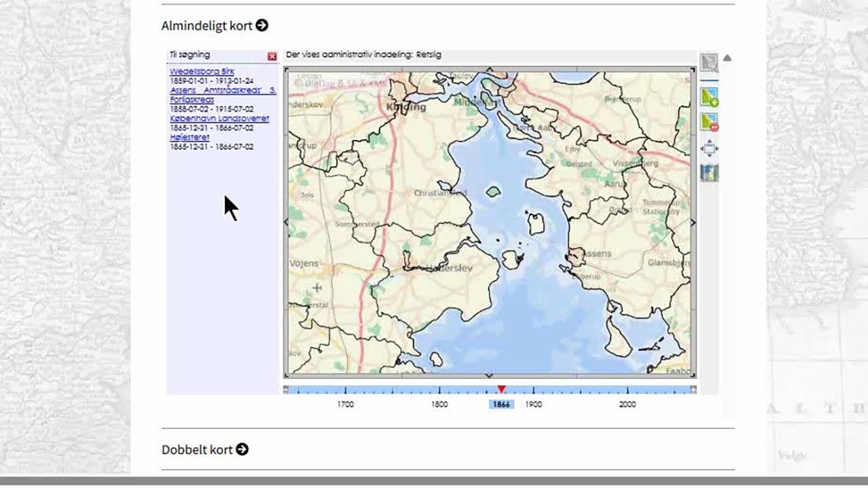This screenshot has width=868, height=488.
Task: Open Wedellsborg Birk from search results
Action: point(202,70)
